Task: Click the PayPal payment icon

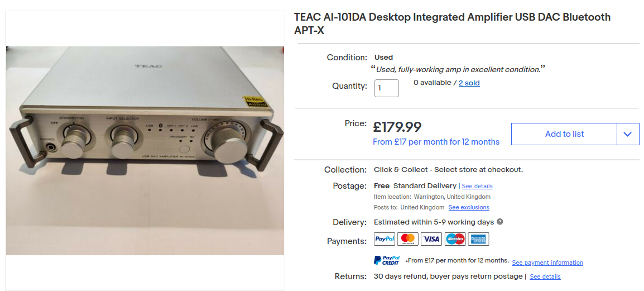Action: coord(385,239)
